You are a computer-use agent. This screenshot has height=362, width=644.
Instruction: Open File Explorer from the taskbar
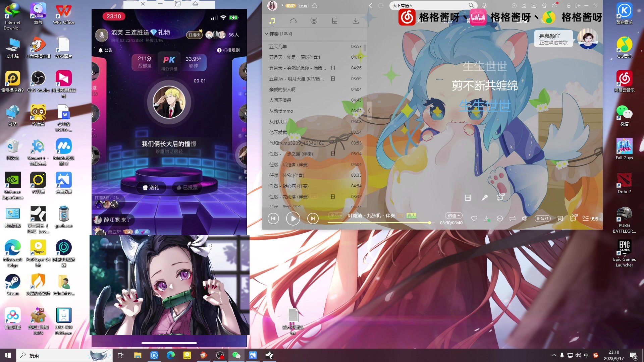click(138, 355)
